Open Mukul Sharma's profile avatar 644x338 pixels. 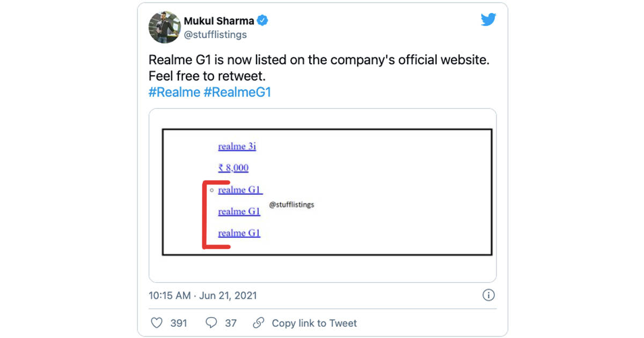(164, 27)
